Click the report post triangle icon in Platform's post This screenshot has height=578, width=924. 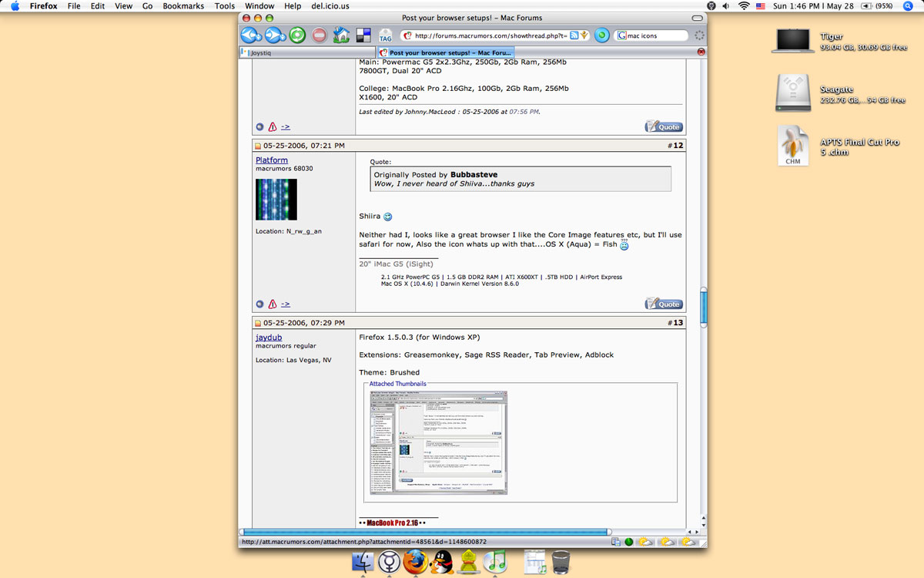click(272, 304)
